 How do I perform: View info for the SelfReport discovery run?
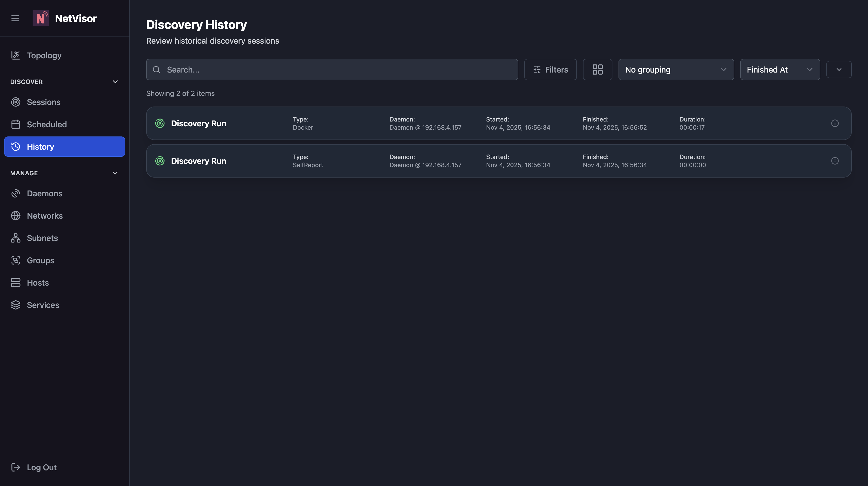pyautogui.click(x=835, y=161)
